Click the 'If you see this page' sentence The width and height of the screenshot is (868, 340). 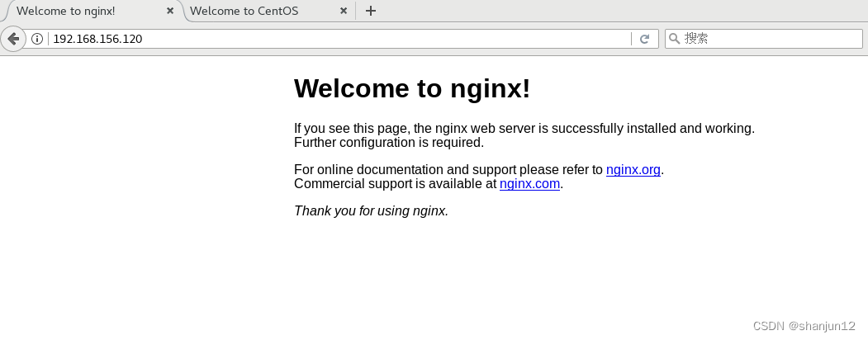coord(524,128)
